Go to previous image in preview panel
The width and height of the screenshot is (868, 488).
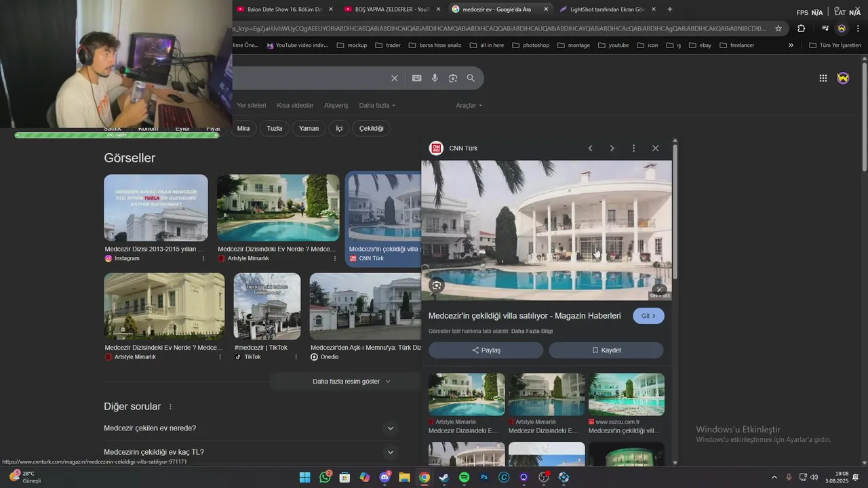[591, 148]
